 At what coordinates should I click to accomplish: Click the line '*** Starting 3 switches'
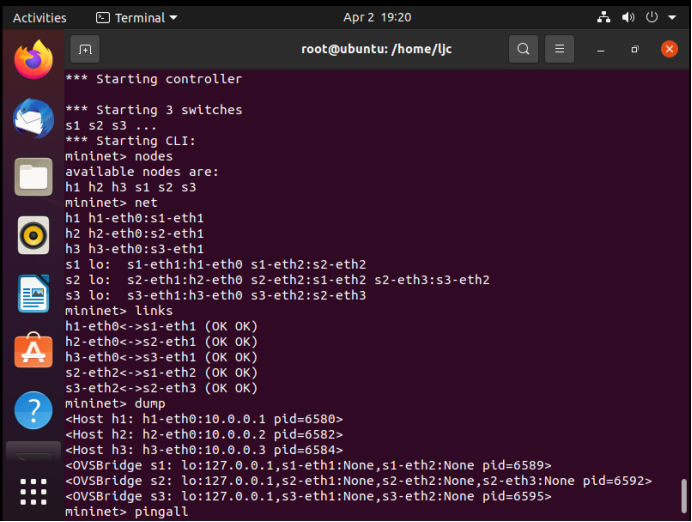[154, 110]
